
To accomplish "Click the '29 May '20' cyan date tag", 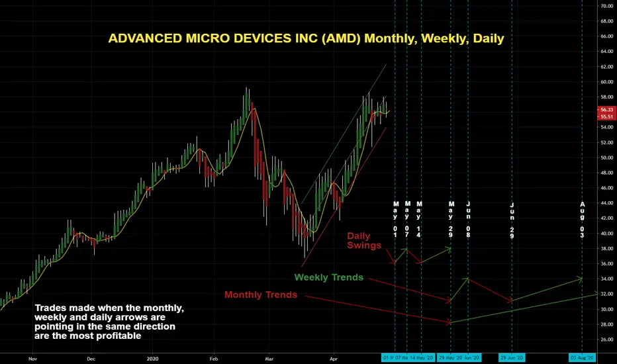I will click(451, 357).
